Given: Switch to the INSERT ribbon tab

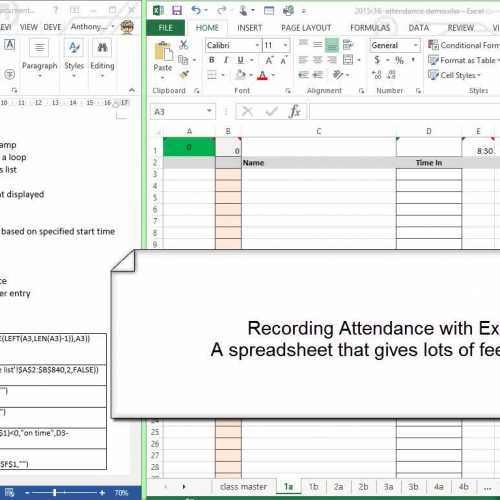Looking at the screenshot, I should click(250, 28).
